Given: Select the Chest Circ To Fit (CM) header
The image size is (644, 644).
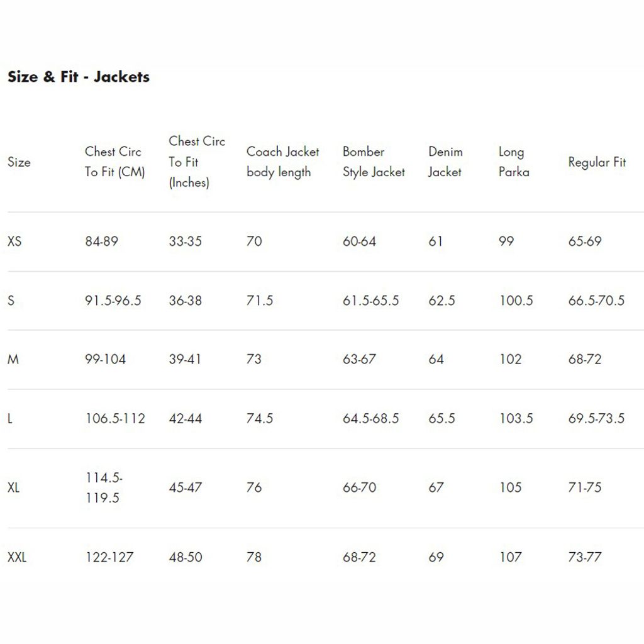Looking at the screenshot, I should pyautogui.click(x=114, y=162).
